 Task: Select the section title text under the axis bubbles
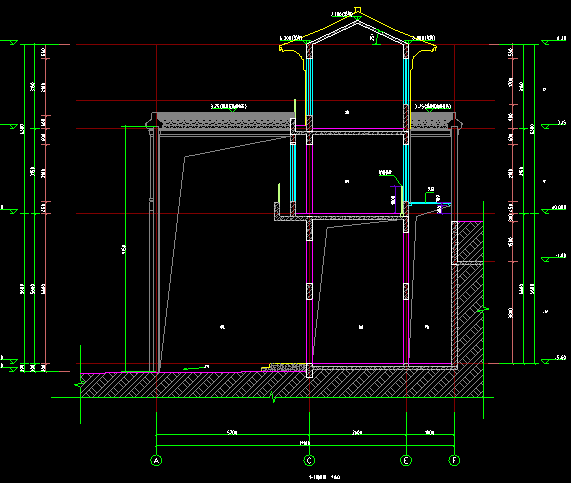[x=324, y=477]
